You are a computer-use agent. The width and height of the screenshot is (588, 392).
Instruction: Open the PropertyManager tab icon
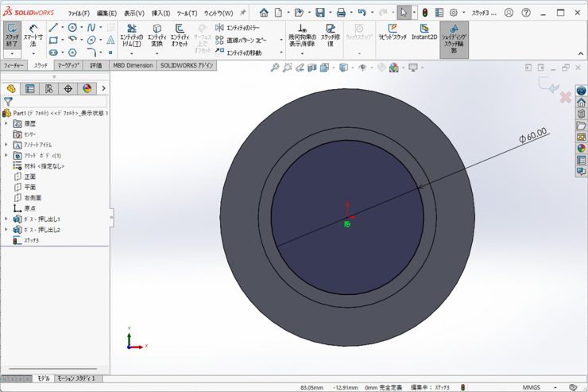coord(30,89)
